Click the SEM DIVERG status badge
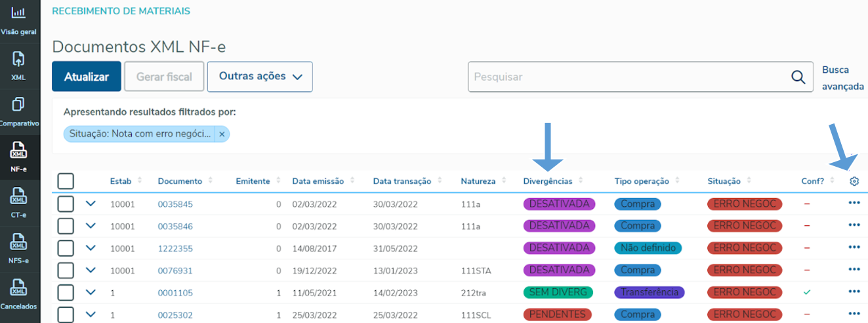Image resolution: width=868 pixels, height=323 pixels. (558, 292)
